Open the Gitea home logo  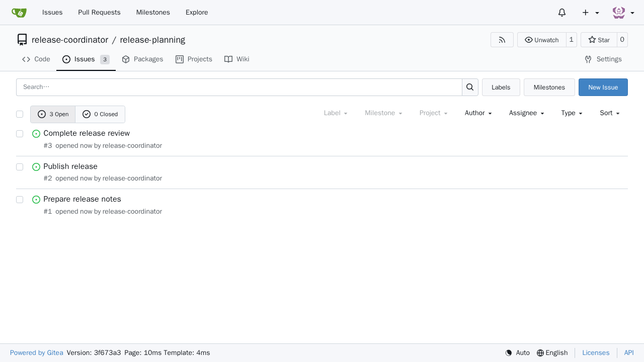pos(19,13)
